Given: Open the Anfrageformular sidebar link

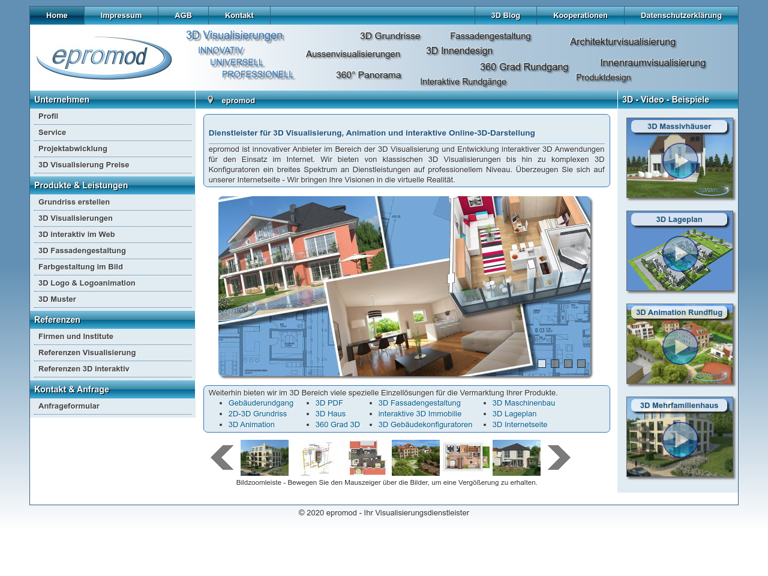Looking at the screenshot, I should coord(69,406).
